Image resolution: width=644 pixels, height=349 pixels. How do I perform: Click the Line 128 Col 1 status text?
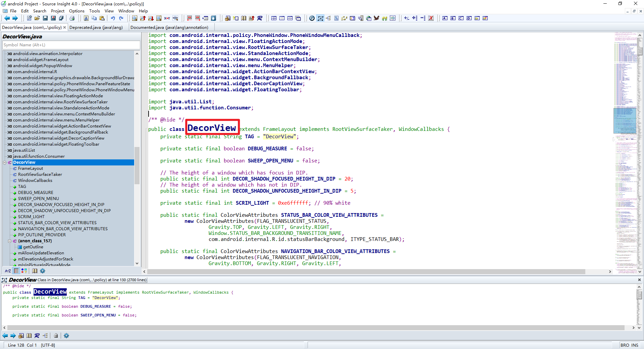pos(22,345)
